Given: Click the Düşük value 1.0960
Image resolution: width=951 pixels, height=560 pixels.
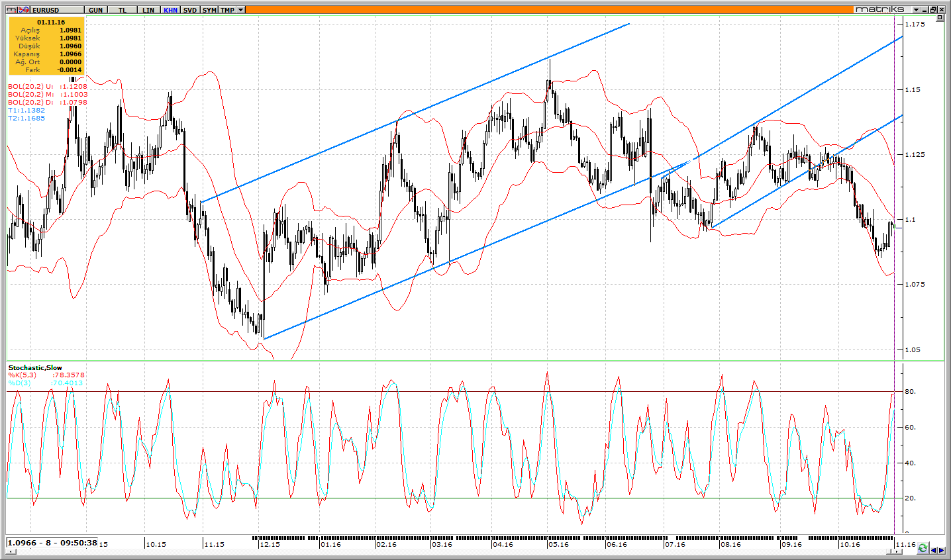Looking at the screenshot, I should pos(70,46).
